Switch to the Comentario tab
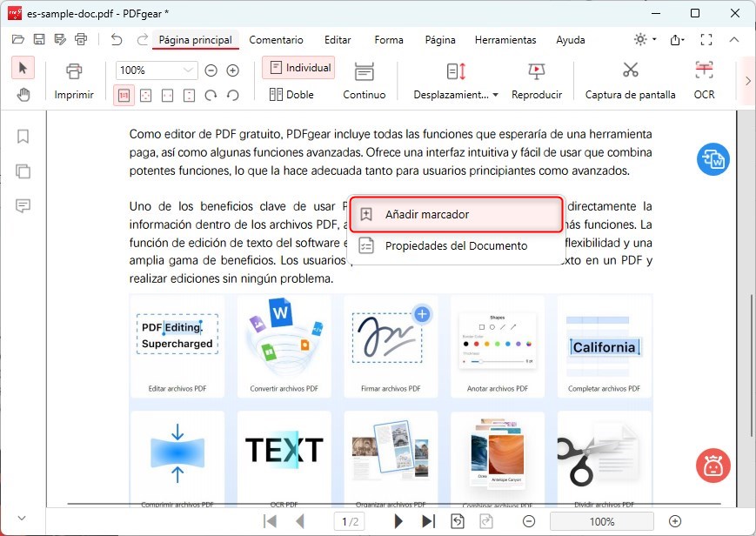Viewport: 756px width, 536px height. (277, 40)
